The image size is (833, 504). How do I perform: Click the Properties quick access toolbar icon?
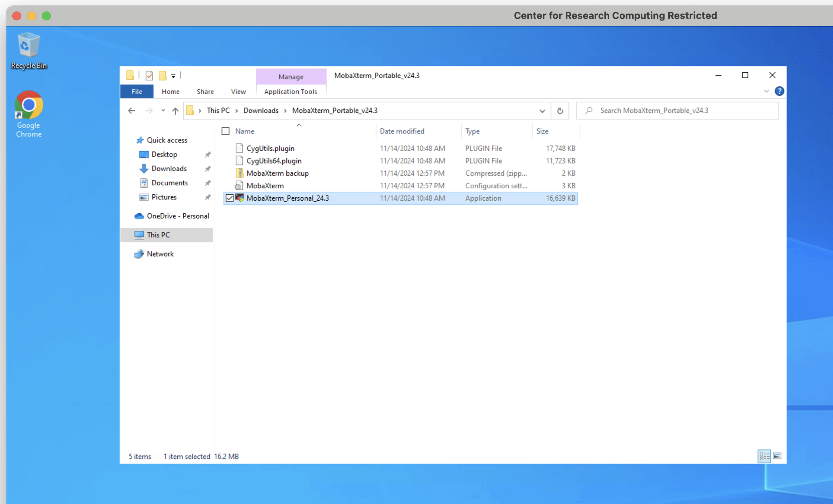(149, 76)
